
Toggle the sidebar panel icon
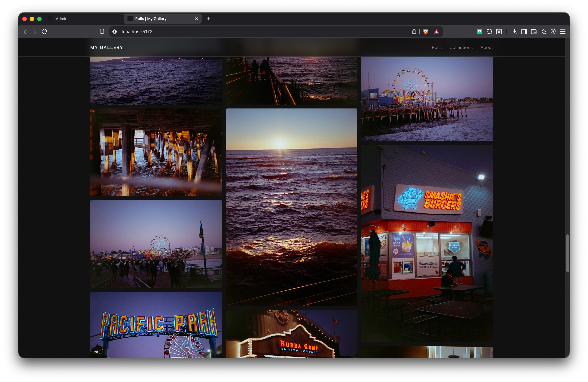click(524, 31)
